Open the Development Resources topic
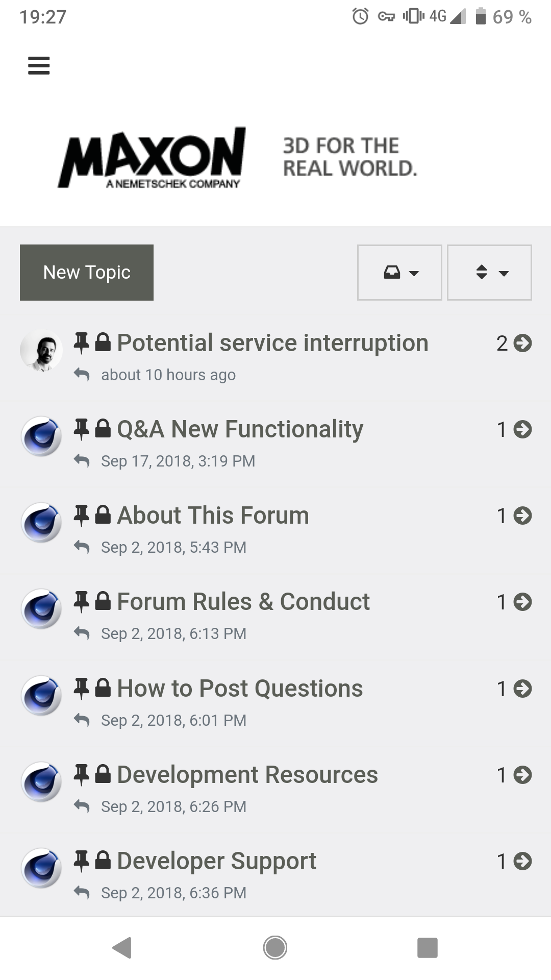 pyautogui.click(x=247, y=775)
